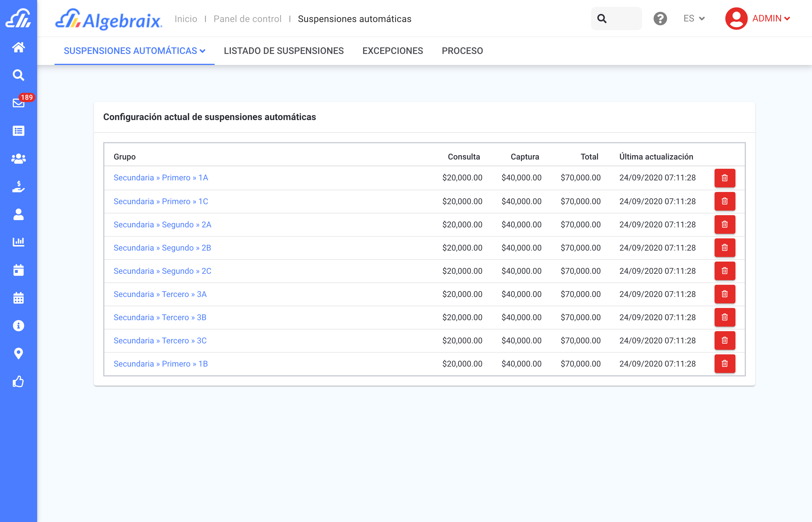
Task: Delete the Secundaria Primero 1A row
Action: [724, 178]
